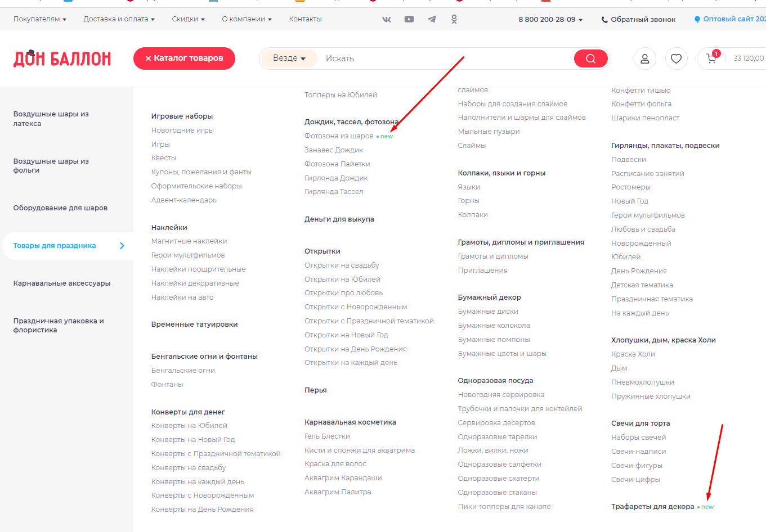Expand the phone number 8 800 200-28-09 dropdown
Viewport: 766px width, 532px height.
tap(550, 20)
